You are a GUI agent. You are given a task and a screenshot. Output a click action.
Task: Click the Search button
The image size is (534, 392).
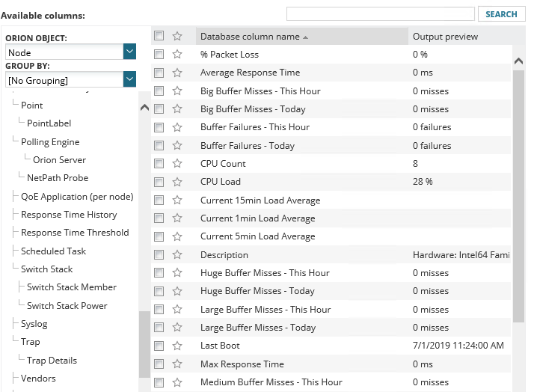(501, 14)
